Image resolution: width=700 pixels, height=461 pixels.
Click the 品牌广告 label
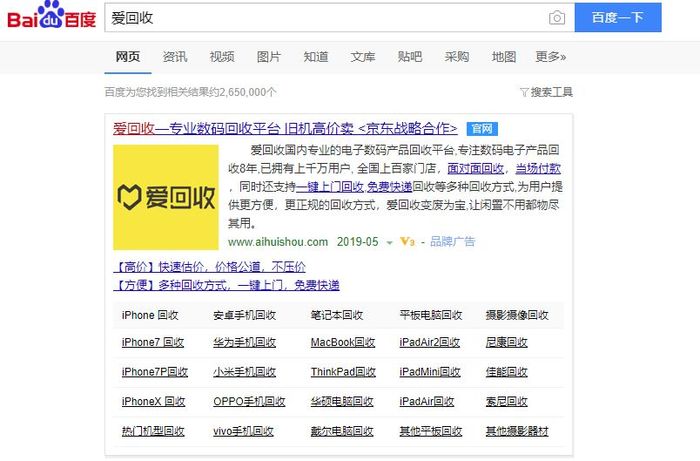coord(452,241)
